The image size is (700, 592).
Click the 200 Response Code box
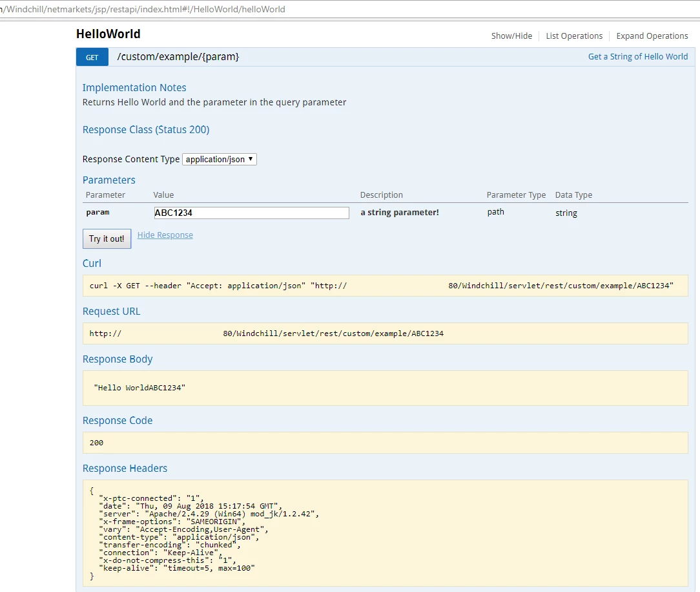(386, 443)
